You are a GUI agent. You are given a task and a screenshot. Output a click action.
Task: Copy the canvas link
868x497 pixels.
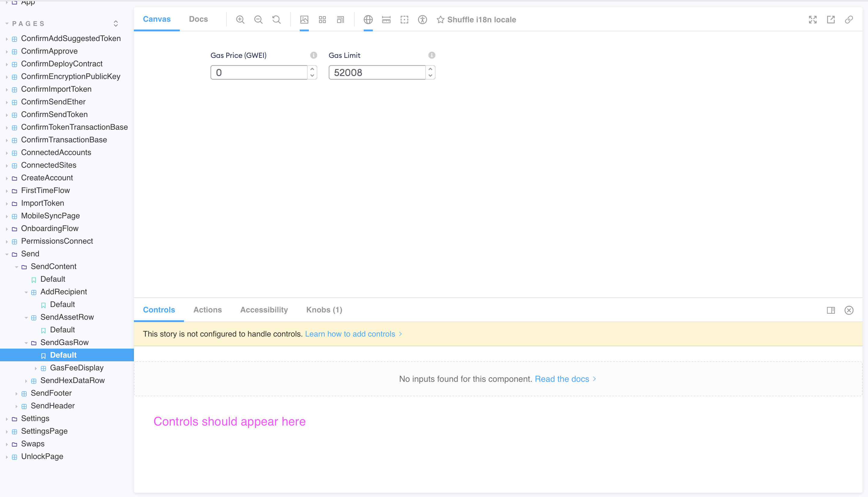(x=849, y=20)
